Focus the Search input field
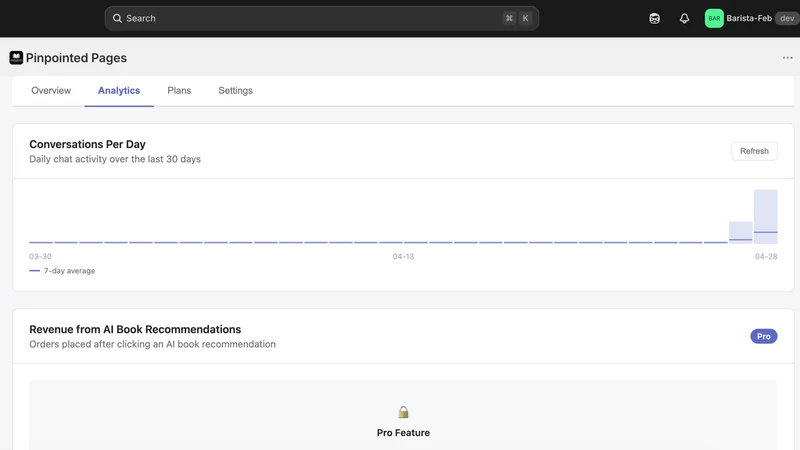This screenshot has width=800, height=450. coord(321,18)
